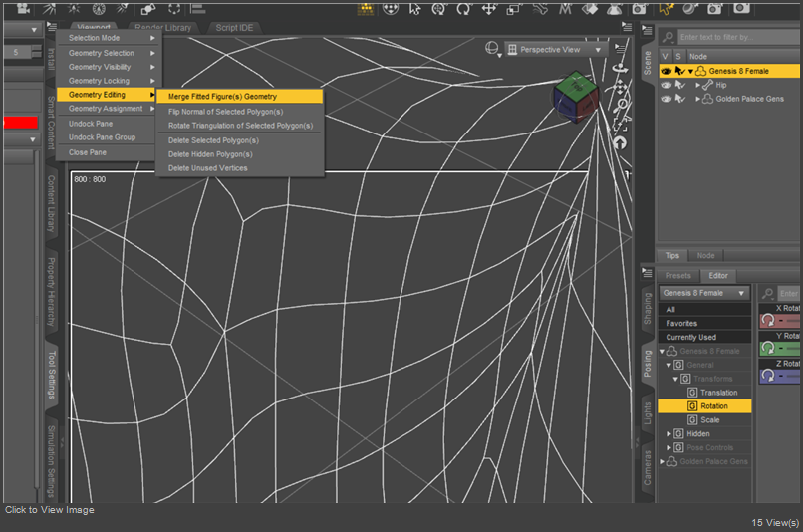
Task: Select Undock Pane Group menu entry
Action: tap(106, 137)
